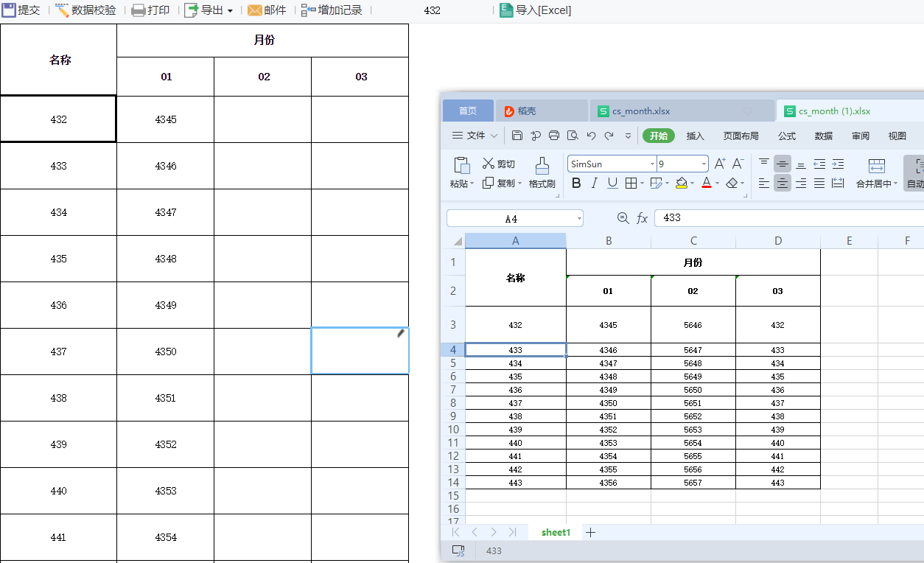Viewport: 924px width, 563px height.
Task: Expand the quick access toolbar customize arrow
Action: click(x=628, y=136)
